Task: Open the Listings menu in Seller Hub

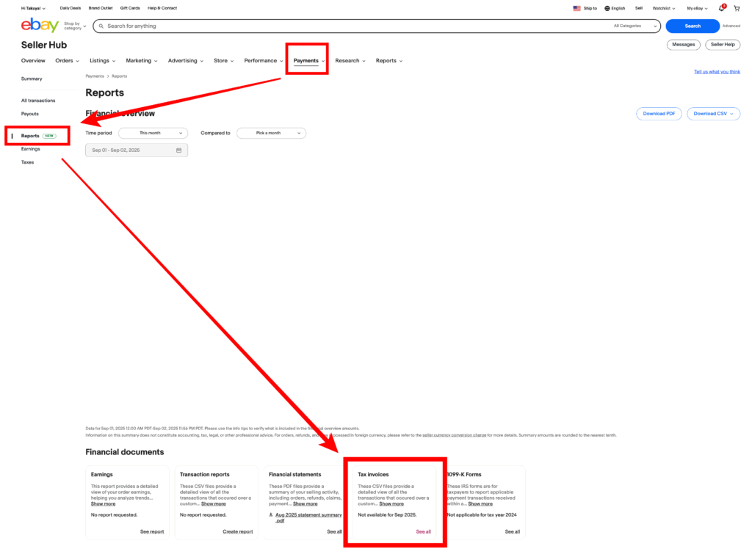Action: (x=104, y=61)
